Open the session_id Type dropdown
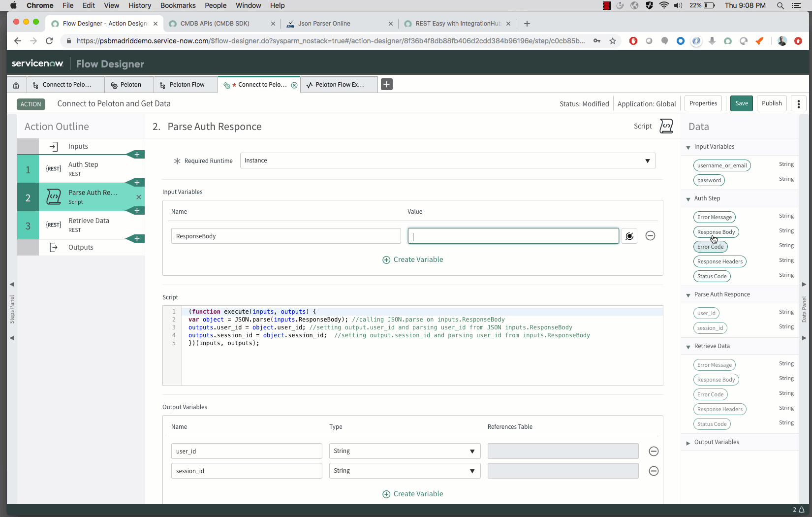 [405, 471]
